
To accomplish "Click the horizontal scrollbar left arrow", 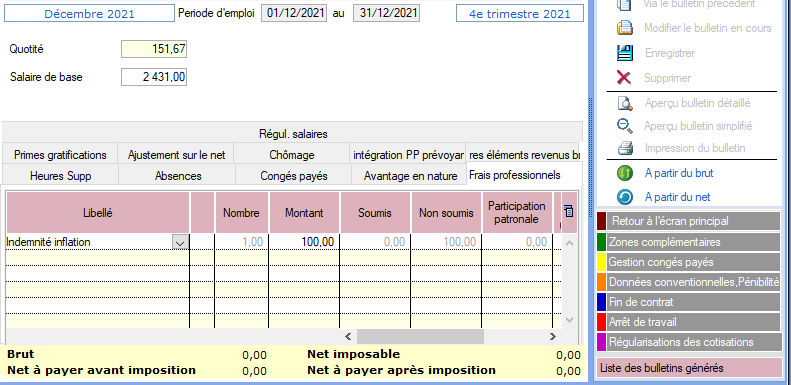I will tap(348, 337).
